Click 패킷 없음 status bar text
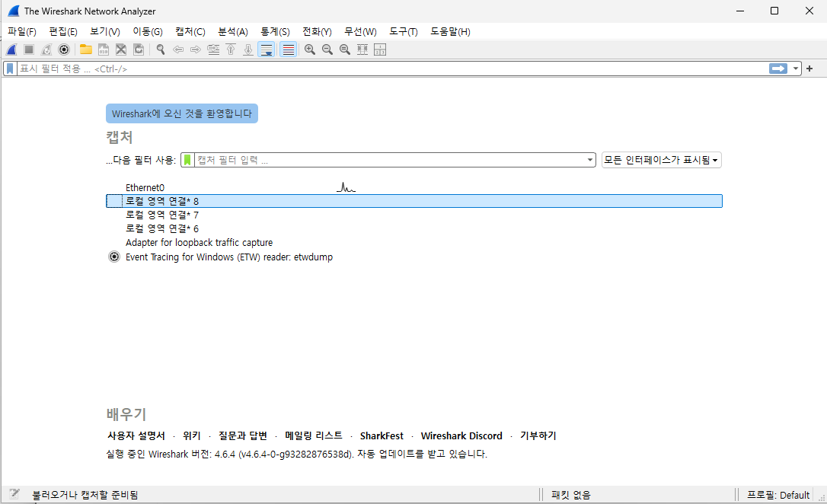 pos(571,495)
